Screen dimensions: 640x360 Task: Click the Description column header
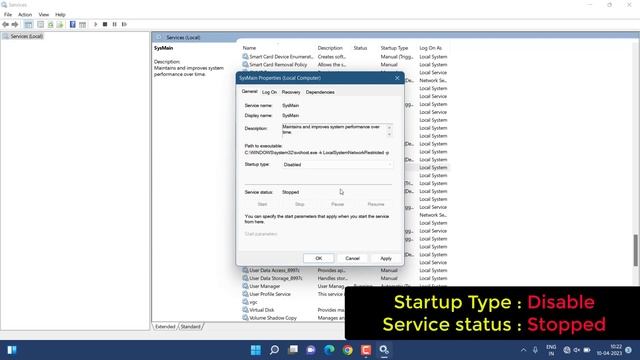(x=330, y=48)
